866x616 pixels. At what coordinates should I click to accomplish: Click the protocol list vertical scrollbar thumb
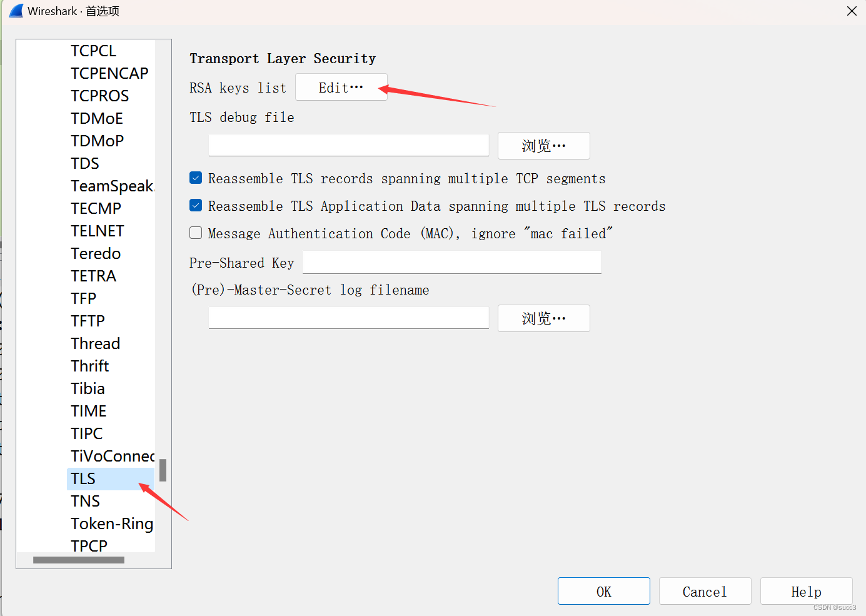[x=163, y=470]
